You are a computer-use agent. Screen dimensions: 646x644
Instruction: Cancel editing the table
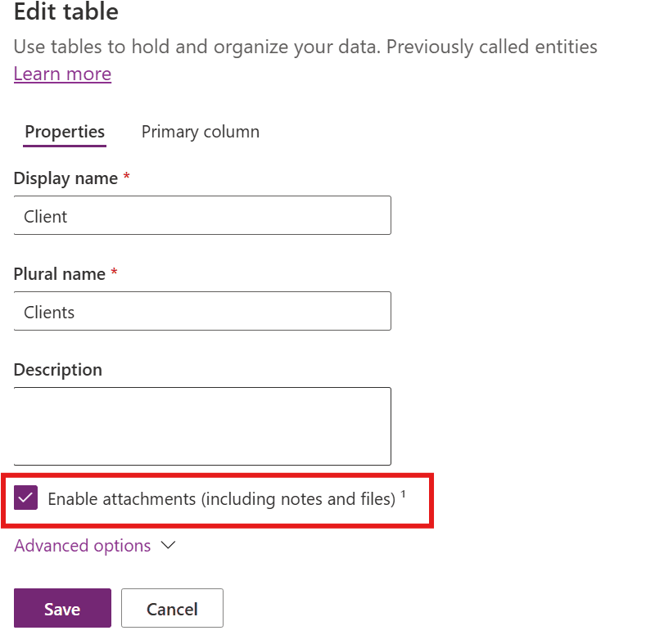pos(172,609)
